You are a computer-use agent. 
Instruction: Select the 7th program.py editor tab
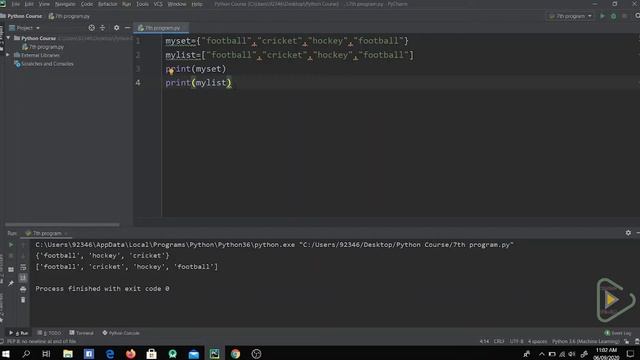[x=161, y=28]
